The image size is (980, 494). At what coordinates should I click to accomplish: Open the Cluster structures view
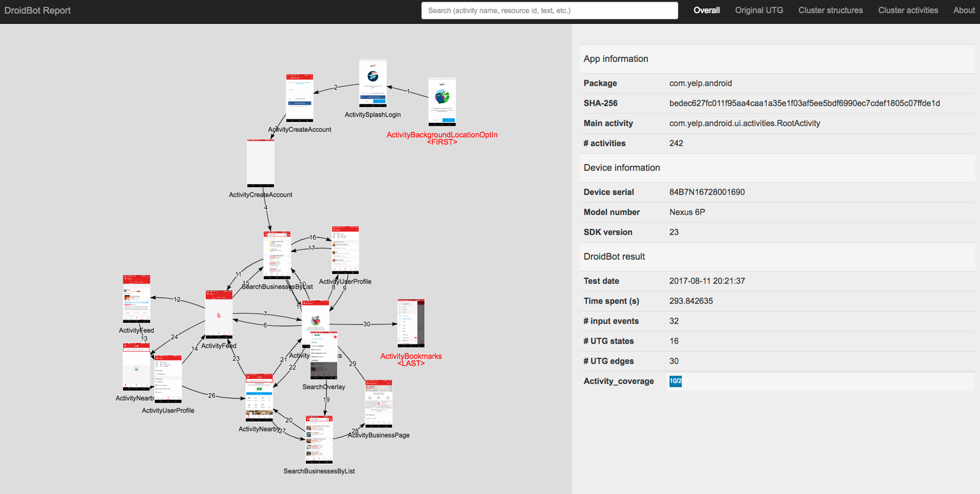[831, 10]
